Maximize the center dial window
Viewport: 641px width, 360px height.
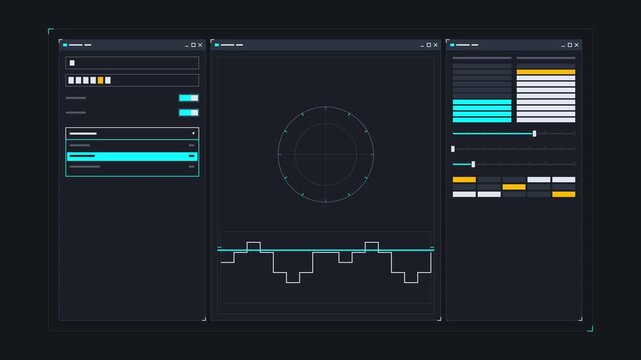(429, 45)
